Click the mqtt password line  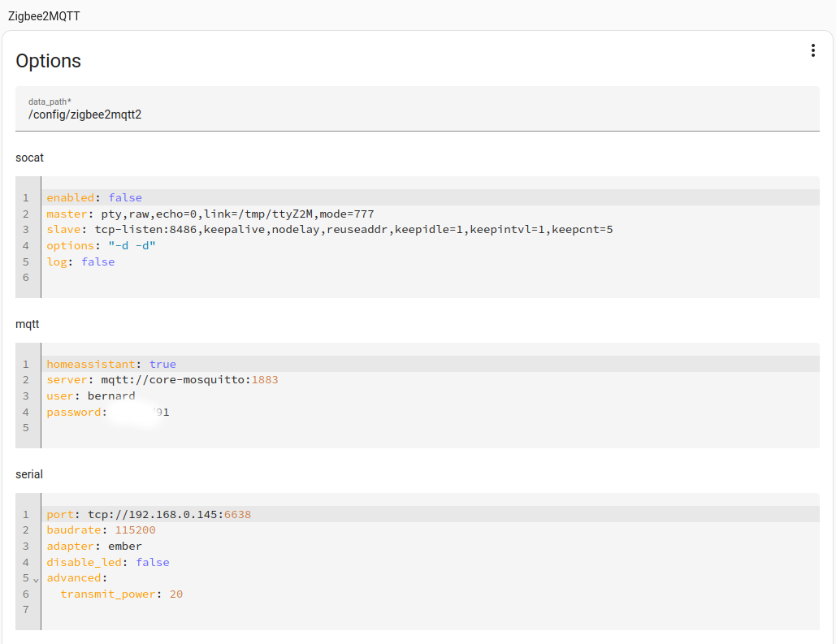pos(107,413)
